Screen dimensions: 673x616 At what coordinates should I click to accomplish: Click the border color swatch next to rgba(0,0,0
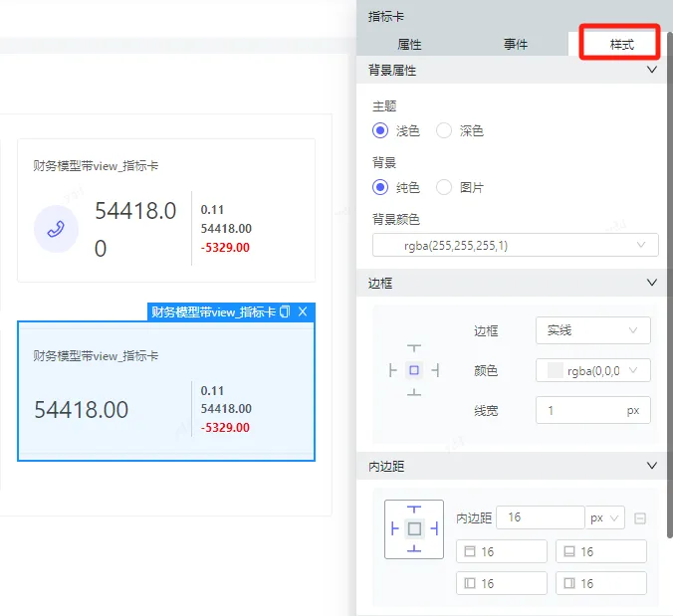coord(555,370)
